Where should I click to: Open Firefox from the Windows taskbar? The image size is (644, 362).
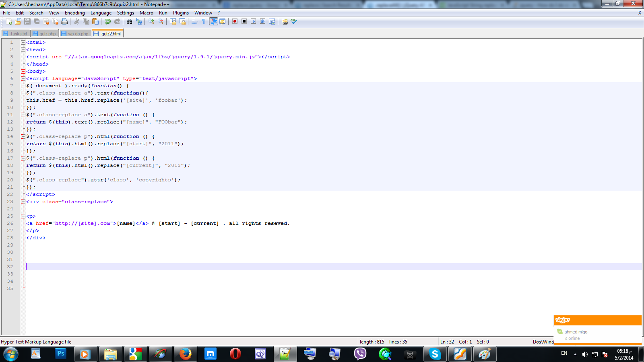pos(185,354)
